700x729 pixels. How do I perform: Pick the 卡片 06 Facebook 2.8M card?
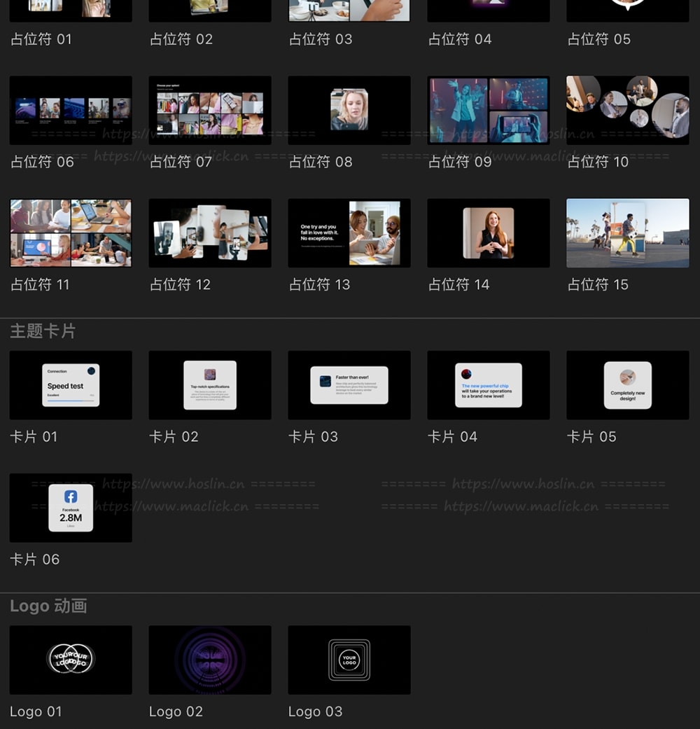[71, 508]
